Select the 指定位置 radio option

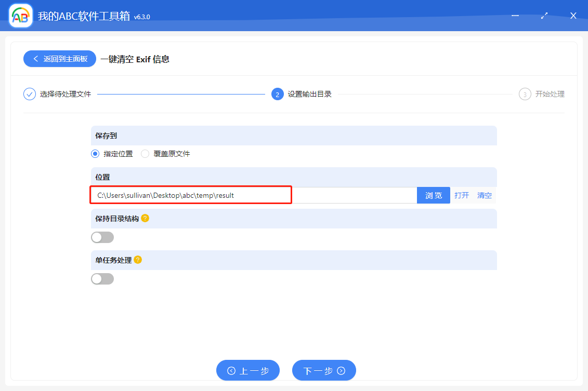[95, 154]
